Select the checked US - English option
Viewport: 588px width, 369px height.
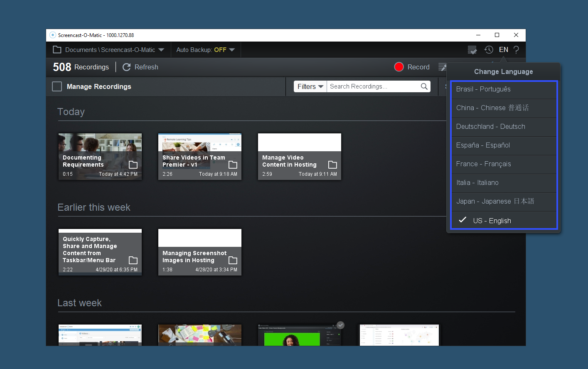(504, 220)
